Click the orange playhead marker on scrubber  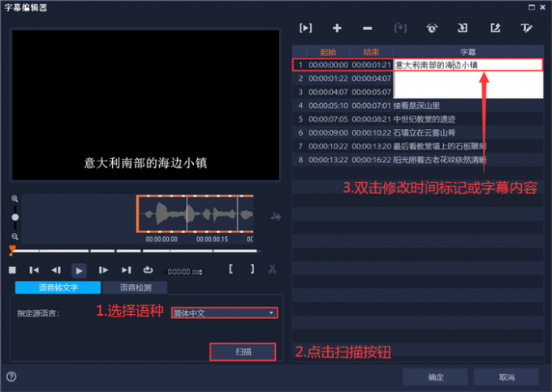pyautogui.click(x=12, y=249)
